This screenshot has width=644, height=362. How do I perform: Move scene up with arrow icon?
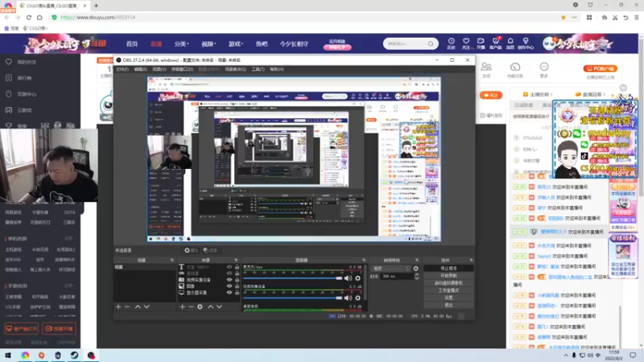138,306
